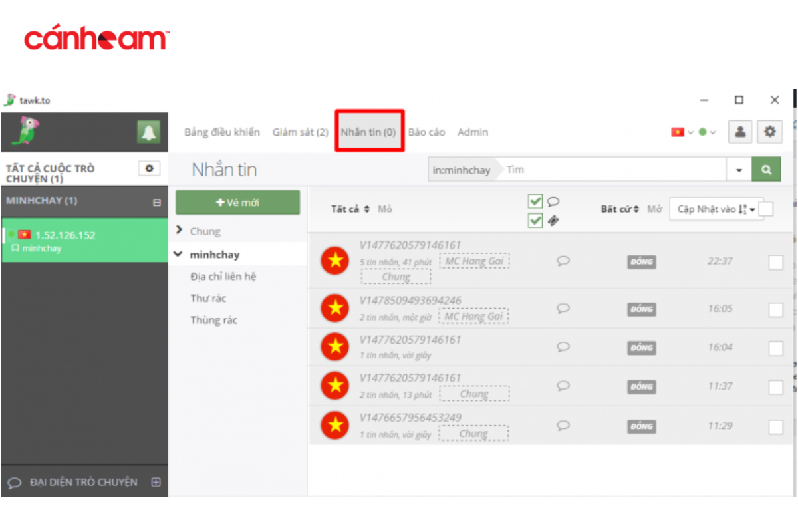Open the language flag dropdown
The height and width of the screenshot is (532, 798).
coord(682,132)
